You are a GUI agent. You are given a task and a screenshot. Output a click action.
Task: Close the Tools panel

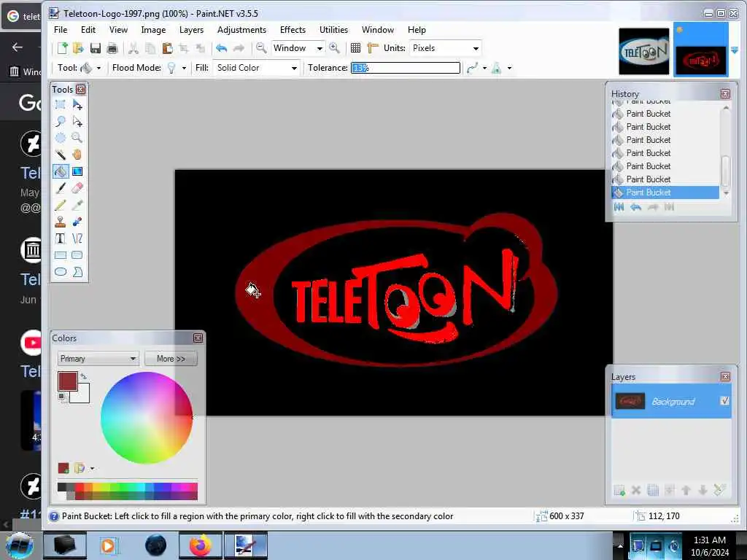click(80, 90)
